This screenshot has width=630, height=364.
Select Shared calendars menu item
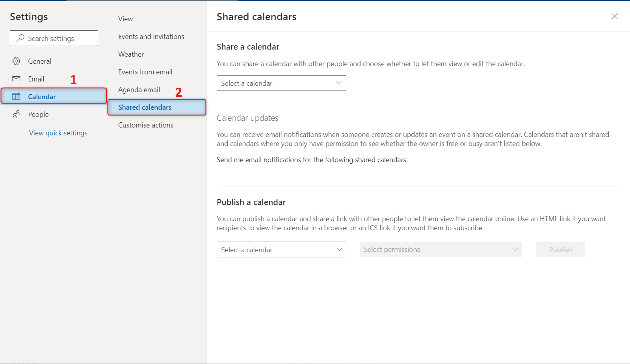point(145,107)
